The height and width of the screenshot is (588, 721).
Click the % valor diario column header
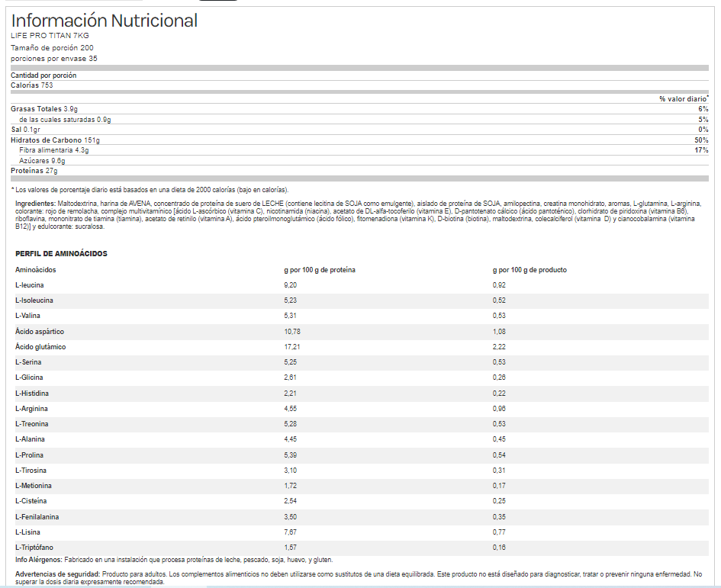click(683, 99)
